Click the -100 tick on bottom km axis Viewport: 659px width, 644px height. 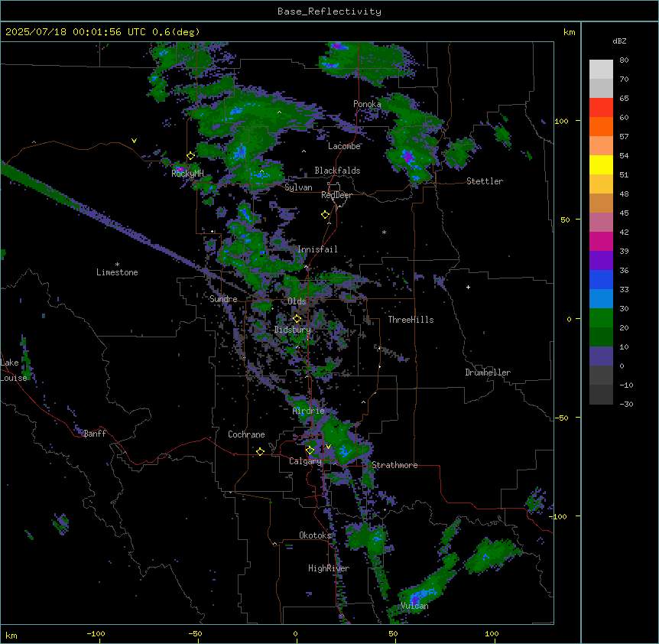click(x=96, y=633)
